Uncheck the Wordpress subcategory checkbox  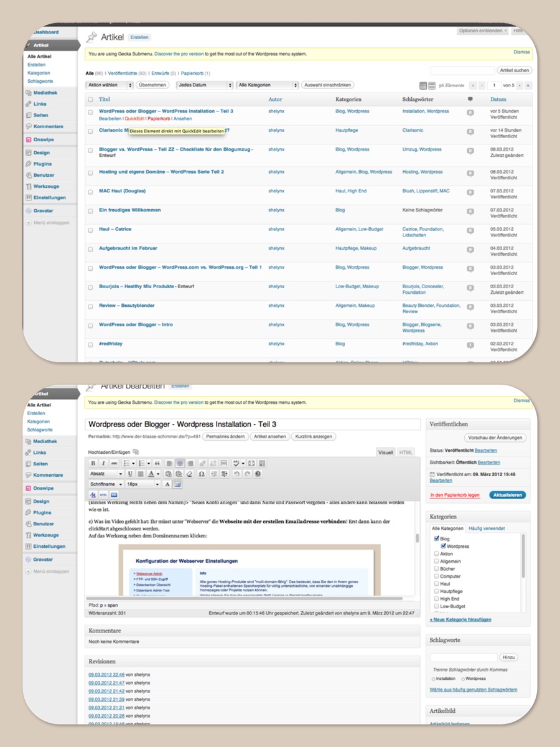click(444, 546)
